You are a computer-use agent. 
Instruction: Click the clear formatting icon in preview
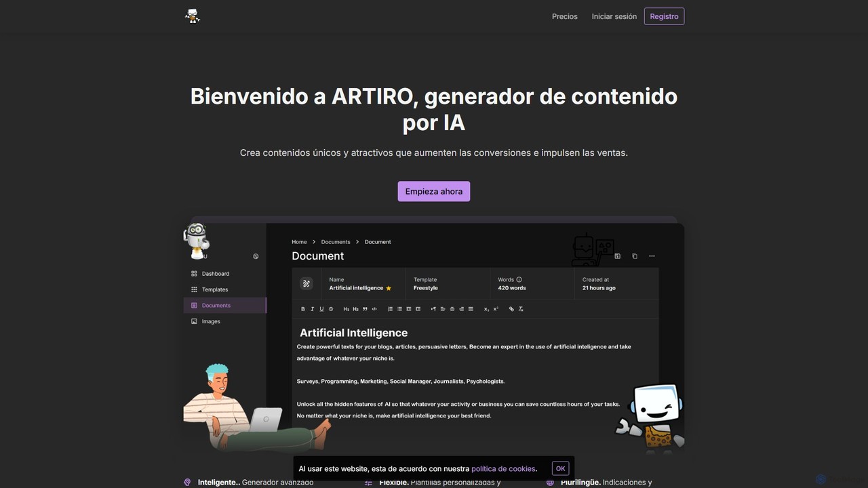coord(521,309)
